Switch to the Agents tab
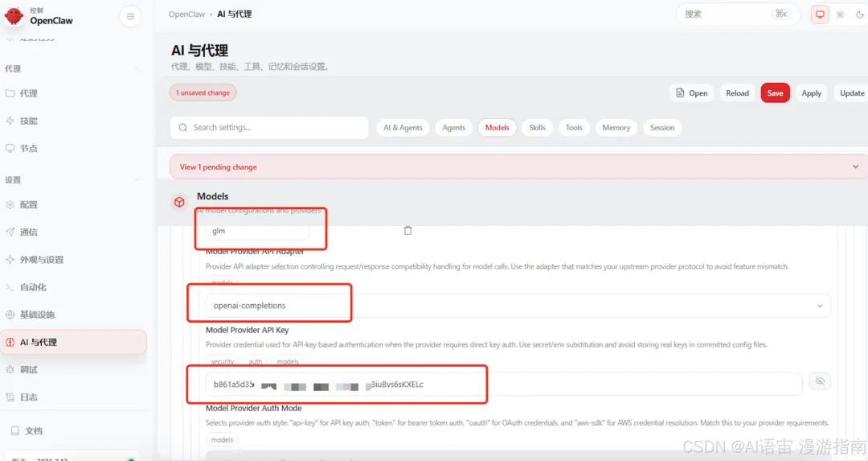This screenshot has width=868, height=461. 454,127
